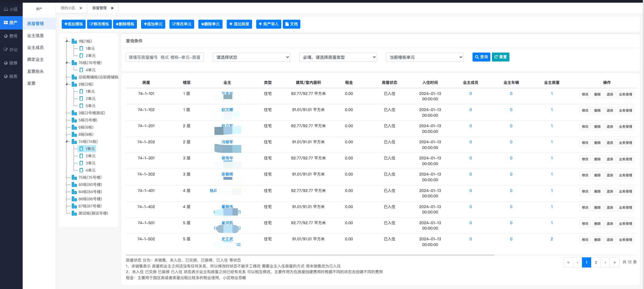The height and width of the screenshot is (289, 644).
Task: Open 房屋管理 in the submenu
Action: [39, 24]
